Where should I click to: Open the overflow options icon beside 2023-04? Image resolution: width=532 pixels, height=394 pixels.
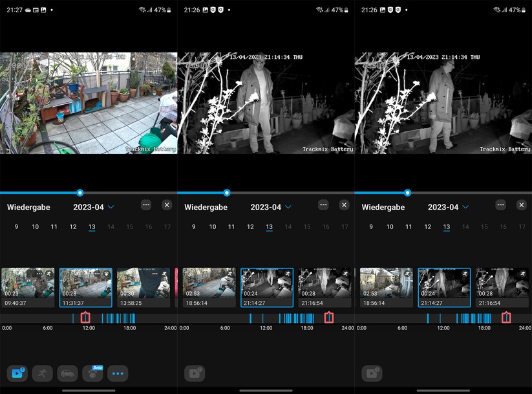point(147,204)
